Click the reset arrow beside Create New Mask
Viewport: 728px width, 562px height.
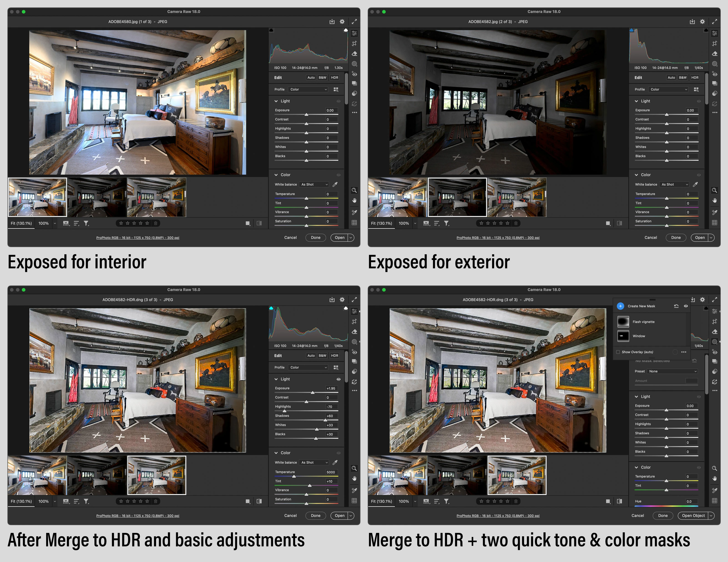(x=676, y=306)
